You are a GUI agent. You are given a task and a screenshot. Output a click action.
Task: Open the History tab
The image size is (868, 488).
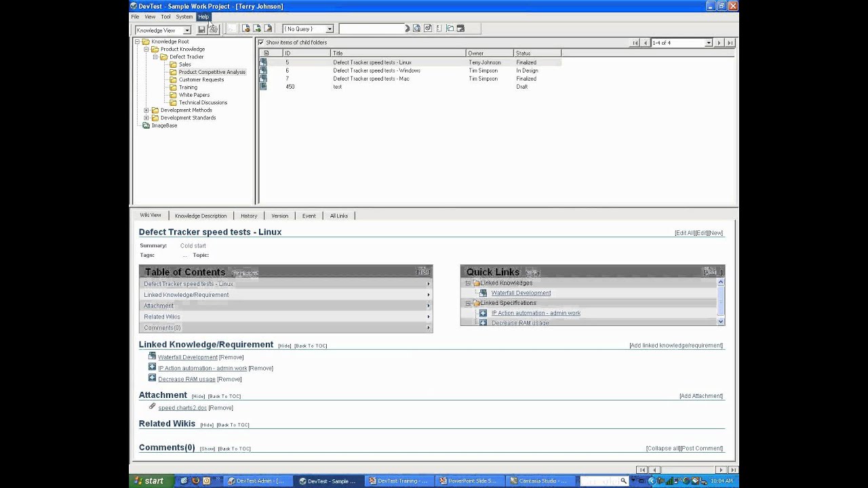249,216
